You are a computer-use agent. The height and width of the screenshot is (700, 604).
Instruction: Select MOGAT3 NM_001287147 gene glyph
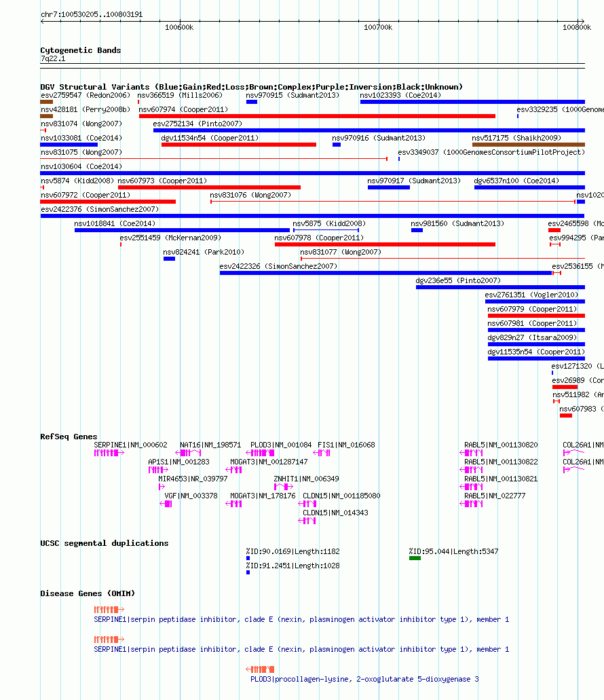point(233,470)
